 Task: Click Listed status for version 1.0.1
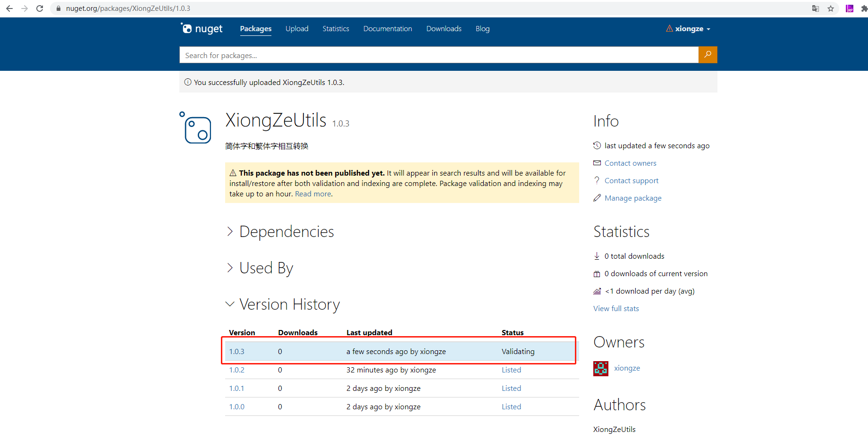click(511, 388)
